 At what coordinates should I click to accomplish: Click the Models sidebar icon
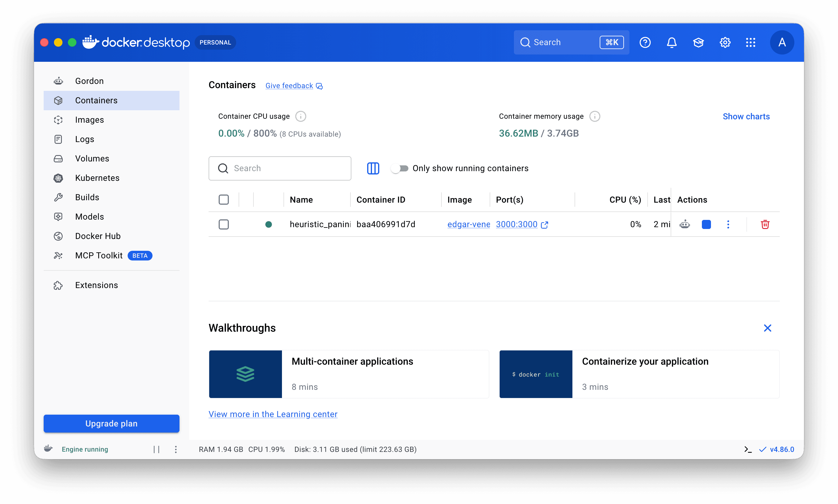[58, 217]
